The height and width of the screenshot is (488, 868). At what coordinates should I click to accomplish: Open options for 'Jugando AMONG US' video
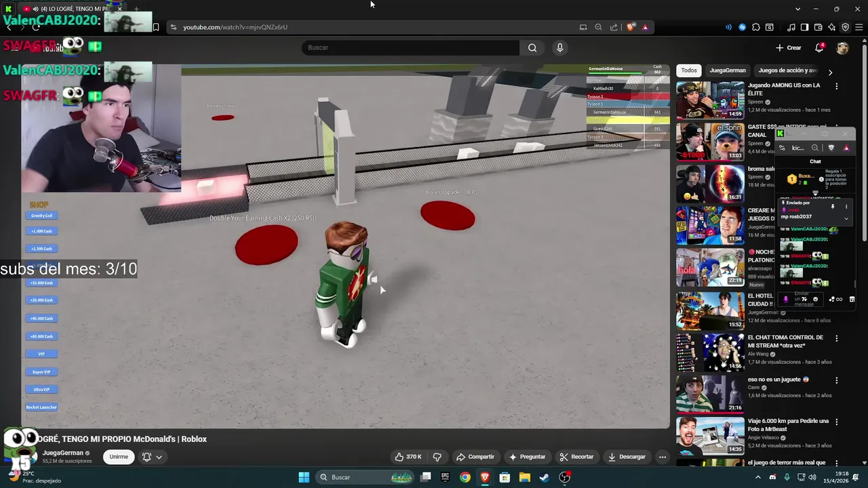[x=836, y=86]
